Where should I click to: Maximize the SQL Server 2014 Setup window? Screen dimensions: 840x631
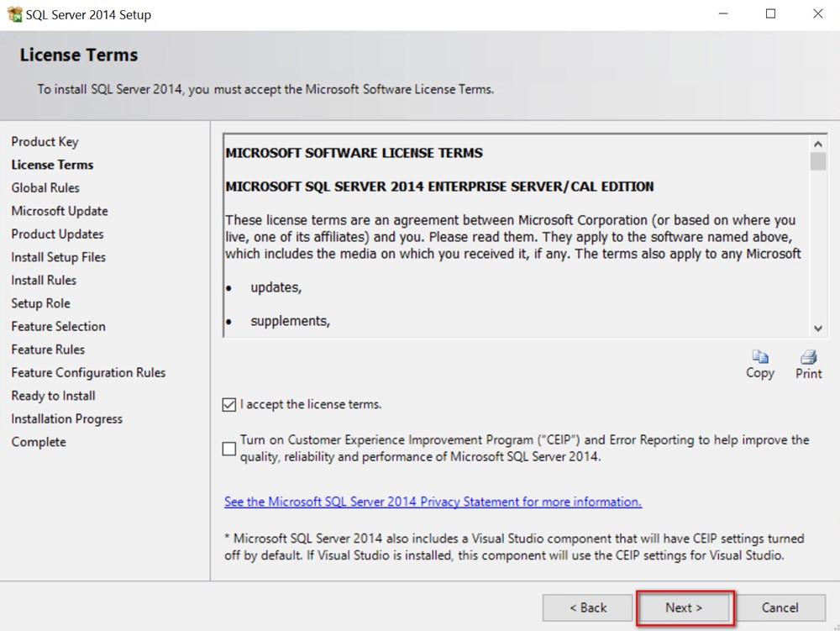point(770,14)
